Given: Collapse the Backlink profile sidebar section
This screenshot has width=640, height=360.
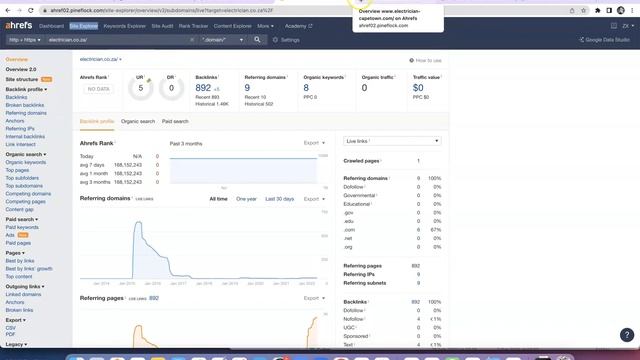Looking at the screenshot, I should 26,89.
